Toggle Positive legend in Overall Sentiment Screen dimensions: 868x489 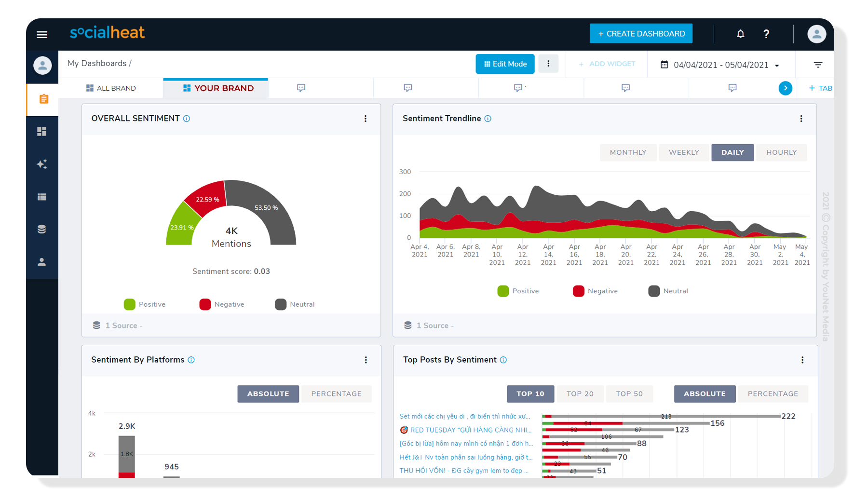[x=145, y=304]
